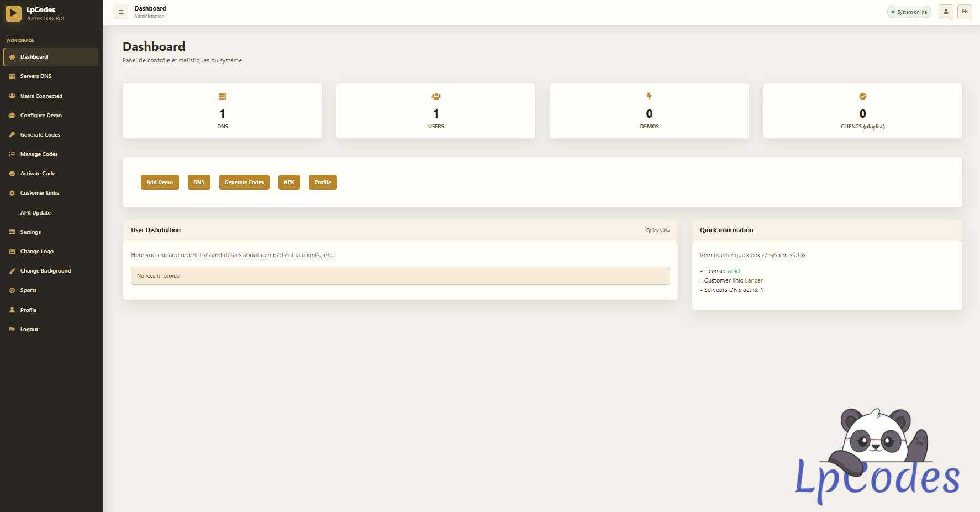Click the Servers DNS icon in sidebar
980x512 pixels.
point(12,76)
